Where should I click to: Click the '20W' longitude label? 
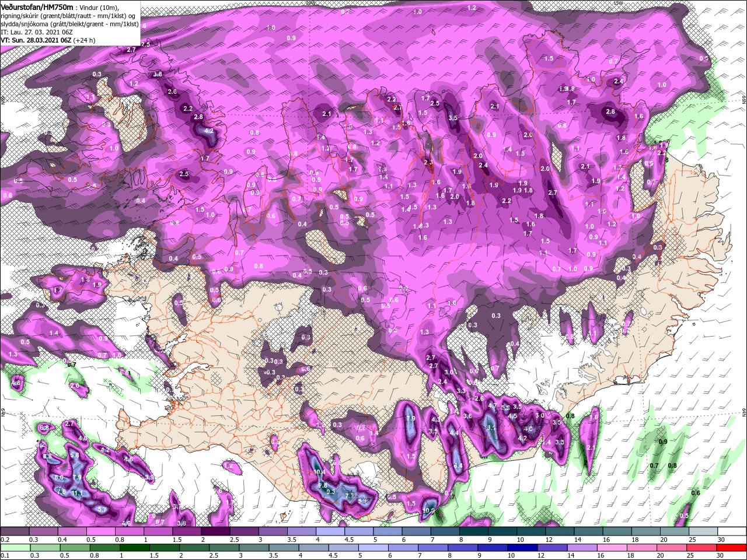[310, 3]
